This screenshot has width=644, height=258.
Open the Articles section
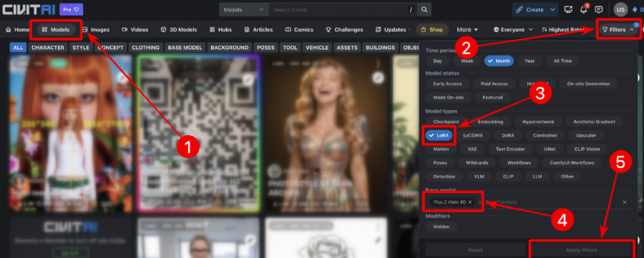pyautogui.click(x=258, y=29)
